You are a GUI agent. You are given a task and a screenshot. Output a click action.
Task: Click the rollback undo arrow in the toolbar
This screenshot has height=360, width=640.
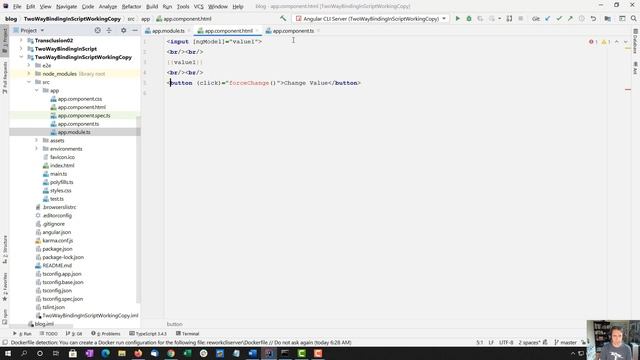click(593, 19)
